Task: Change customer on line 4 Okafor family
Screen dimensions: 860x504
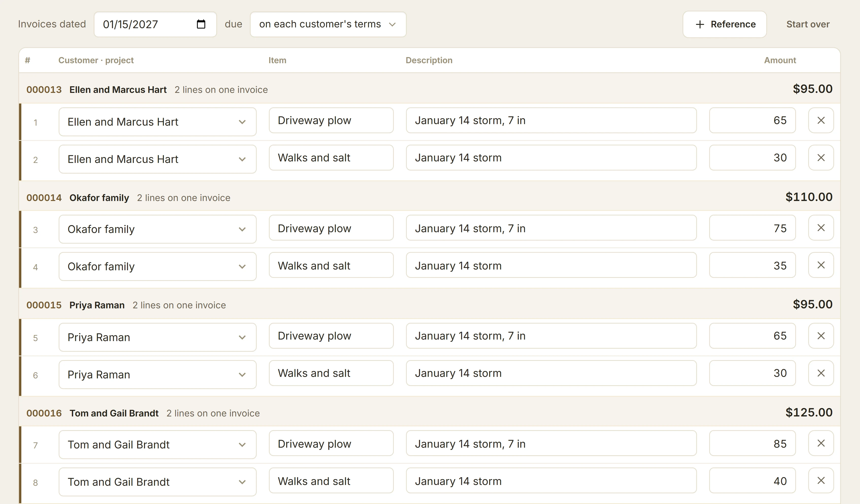Action: pos(157,266)
